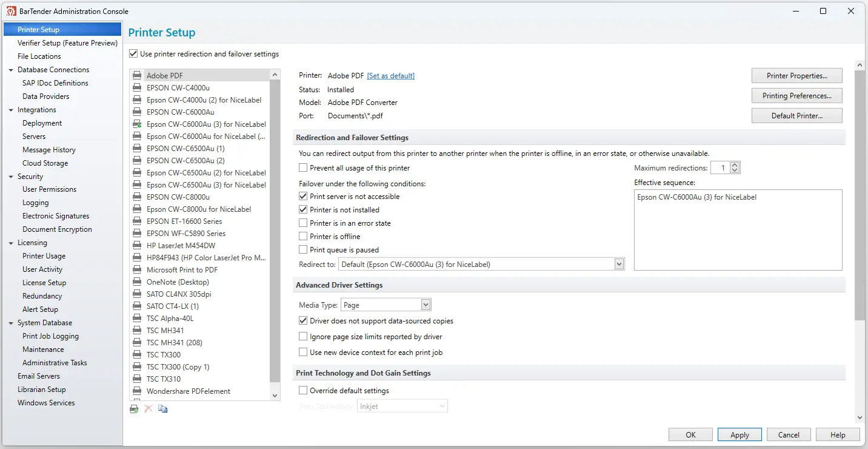Click the EPSON CW-C8000u printer icon
Viewport: 868px width, 449px height.
click(137, 197)
